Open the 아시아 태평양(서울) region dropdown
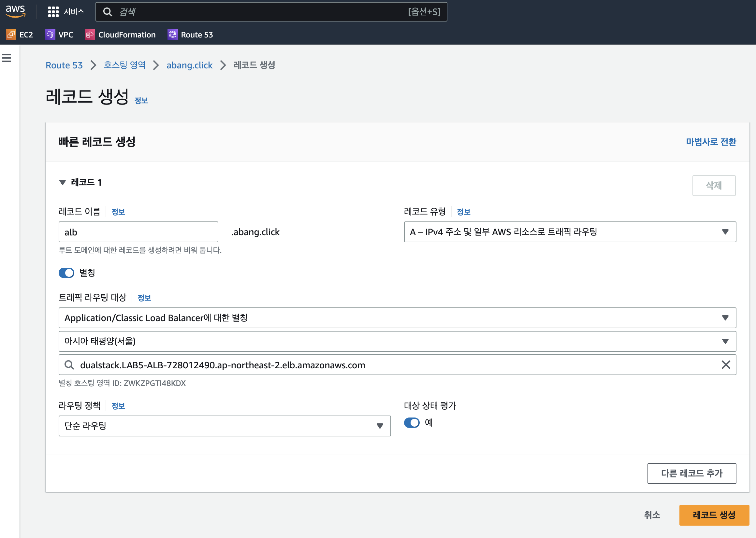This screenshot has width=756, height=538. click(x=397, y=341)
